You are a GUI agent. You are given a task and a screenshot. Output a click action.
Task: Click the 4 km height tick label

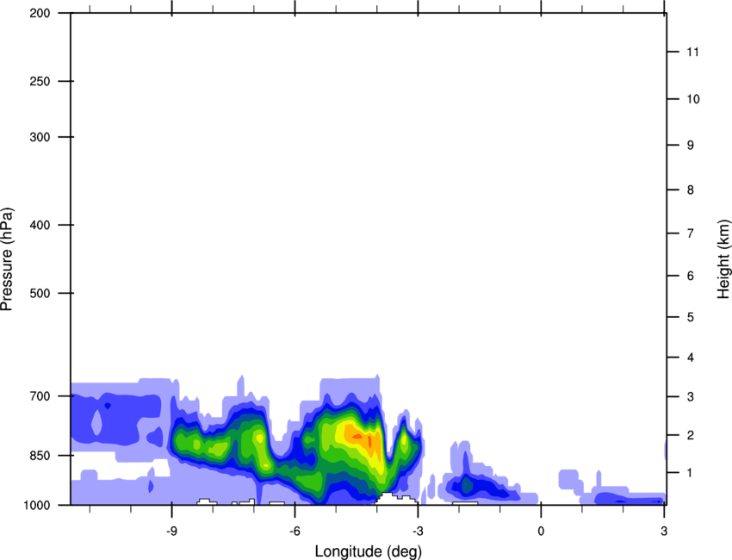pyautogui.click(x=690, y=358)
